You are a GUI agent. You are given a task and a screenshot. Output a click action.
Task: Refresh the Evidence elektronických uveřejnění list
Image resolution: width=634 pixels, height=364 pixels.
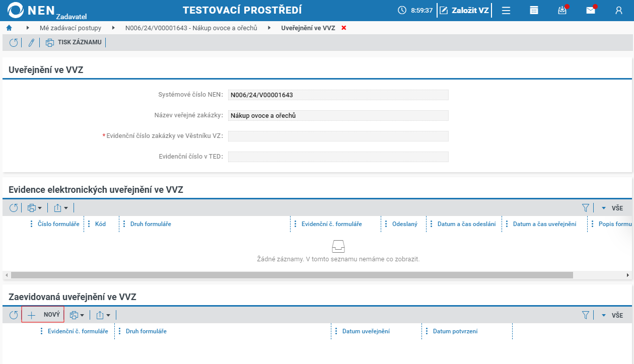(x=14, y=208)
